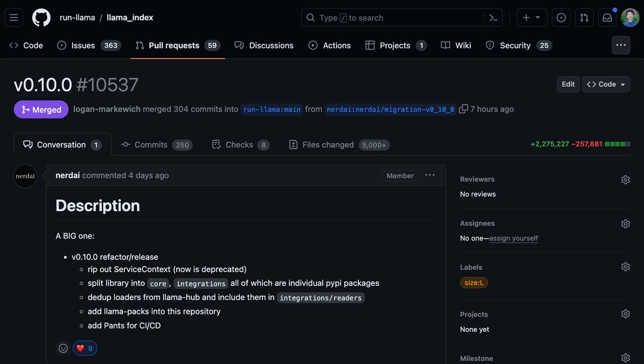Open the run-llama:main base branch link
Image resolution: width=644 pixels, height=364 pixels.
(x=272, y=109)
